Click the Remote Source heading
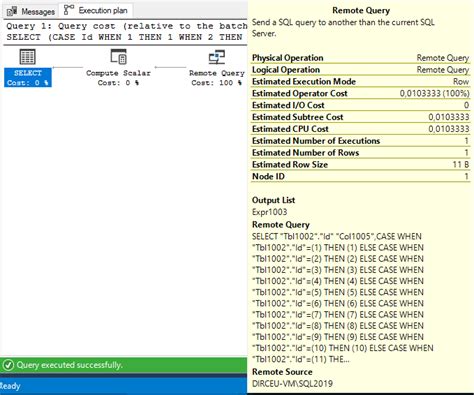This screenshot has width=474, height=395. coord(282,372)
